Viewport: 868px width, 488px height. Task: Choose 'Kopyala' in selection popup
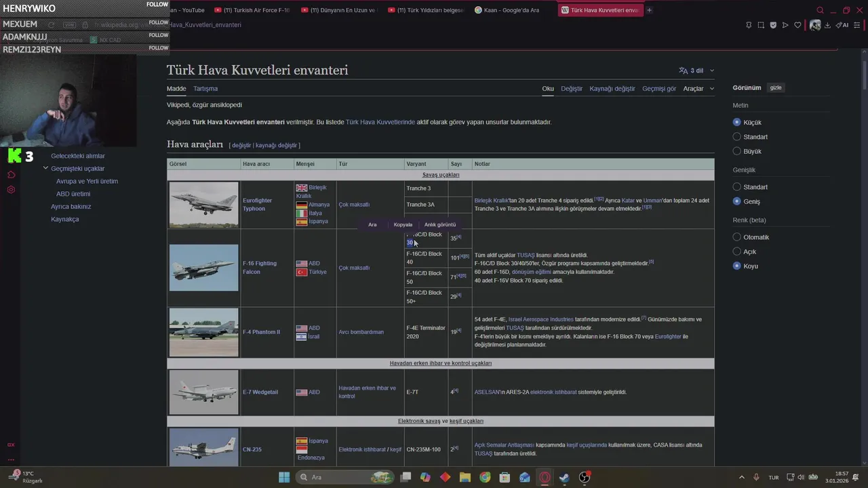coord(403,224)
